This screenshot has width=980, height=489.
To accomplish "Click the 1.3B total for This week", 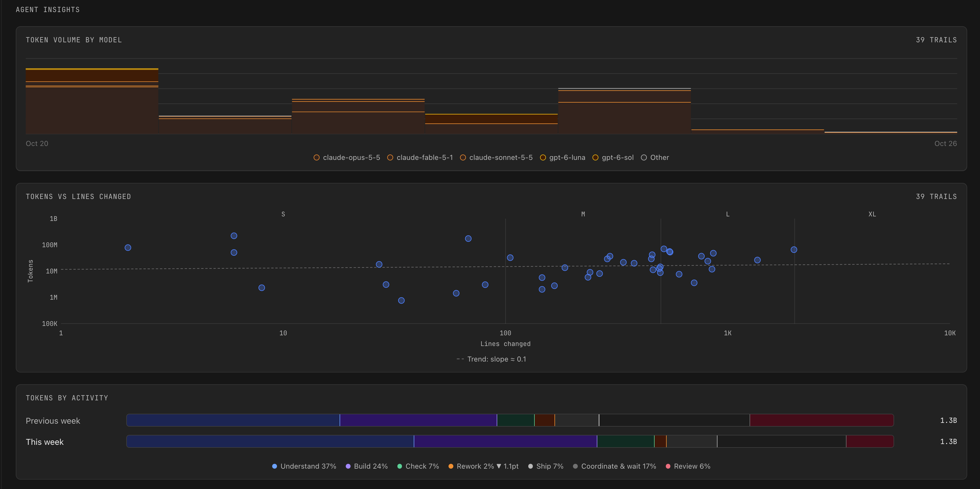I will point(948,442).
